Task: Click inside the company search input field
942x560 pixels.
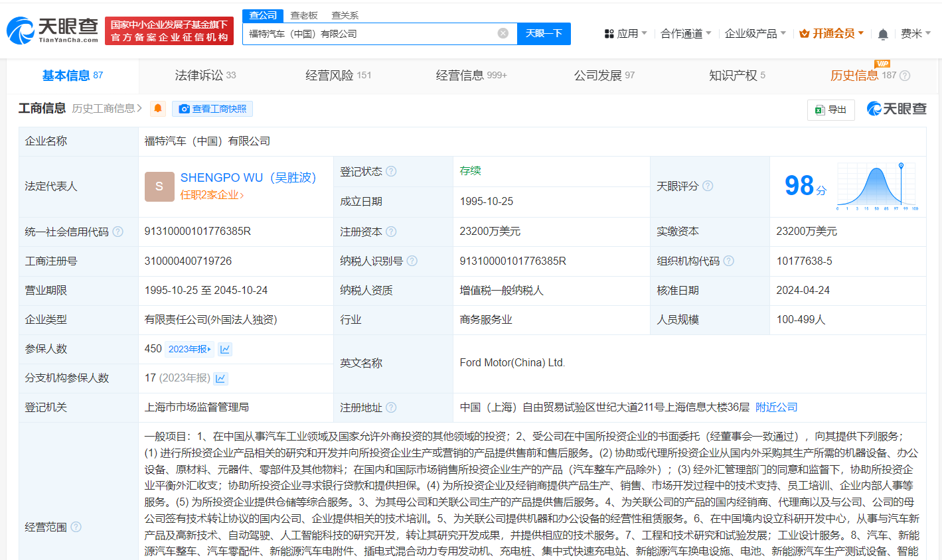Action: click(372, 33)
